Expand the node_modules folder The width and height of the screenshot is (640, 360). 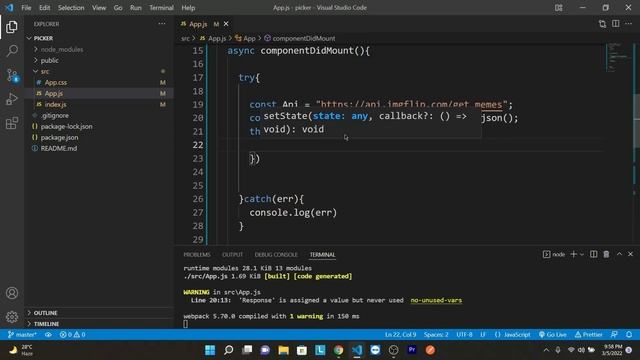click(x=99, y=49)
